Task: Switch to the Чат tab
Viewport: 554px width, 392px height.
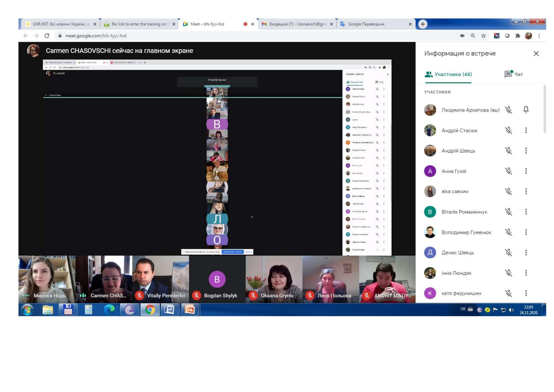Action: (x=514, y=74)
